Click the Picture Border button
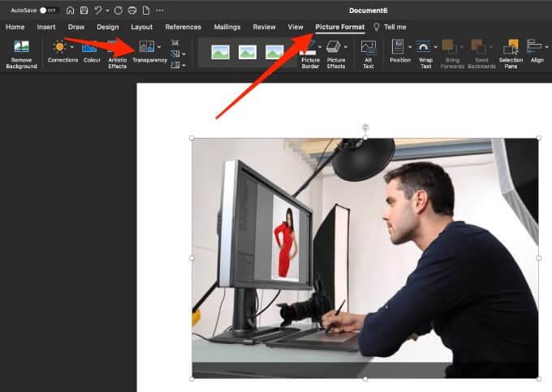 (x=310, y=54)
